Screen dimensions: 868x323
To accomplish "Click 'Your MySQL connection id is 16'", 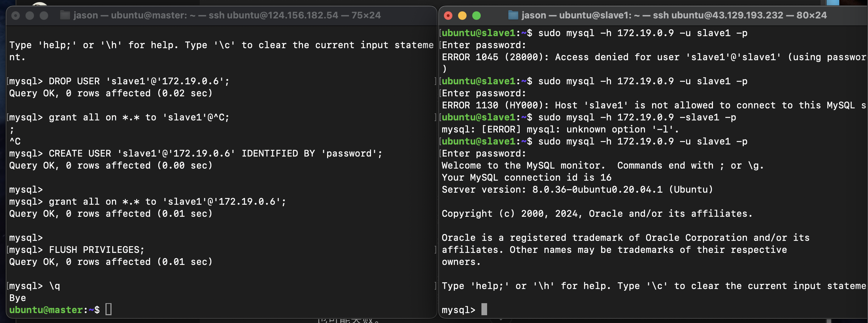I will (527, 177).
